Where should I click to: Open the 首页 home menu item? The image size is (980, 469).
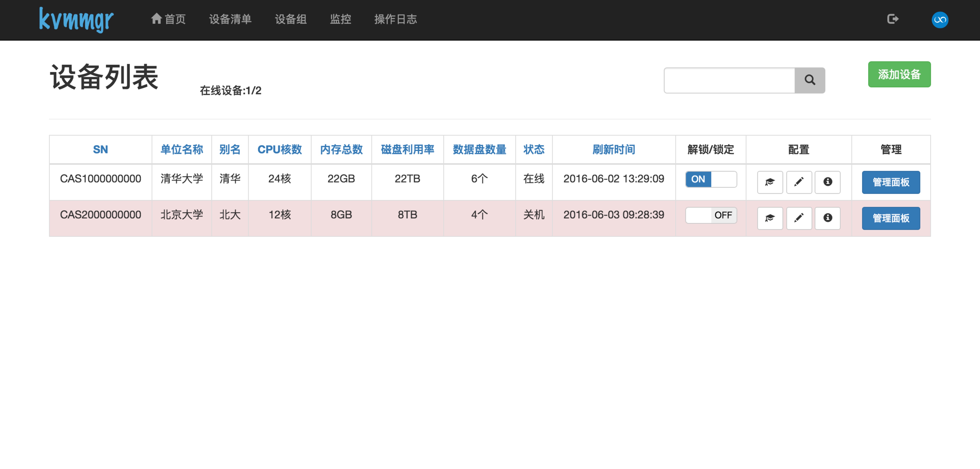pyautogui.click(x=168, y=19)
